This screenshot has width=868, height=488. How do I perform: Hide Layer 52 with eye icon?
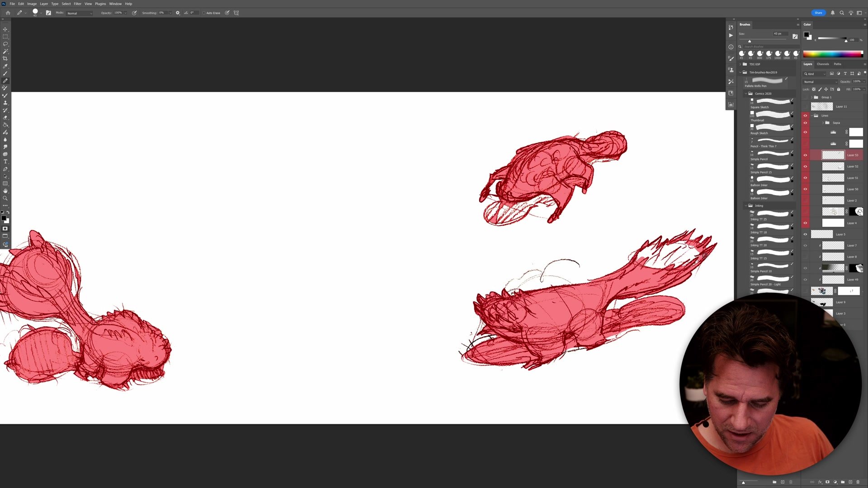coord(805,166)
